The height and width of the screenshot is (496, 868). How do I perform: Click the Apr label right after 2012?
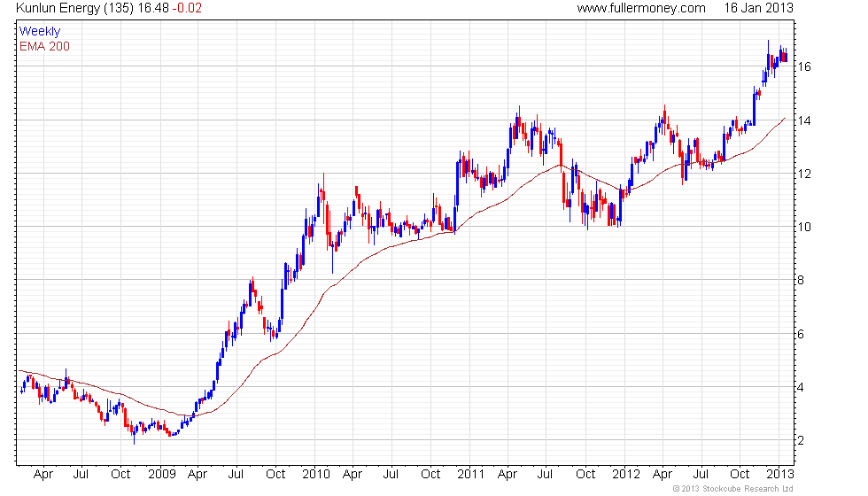click(663, 475)
